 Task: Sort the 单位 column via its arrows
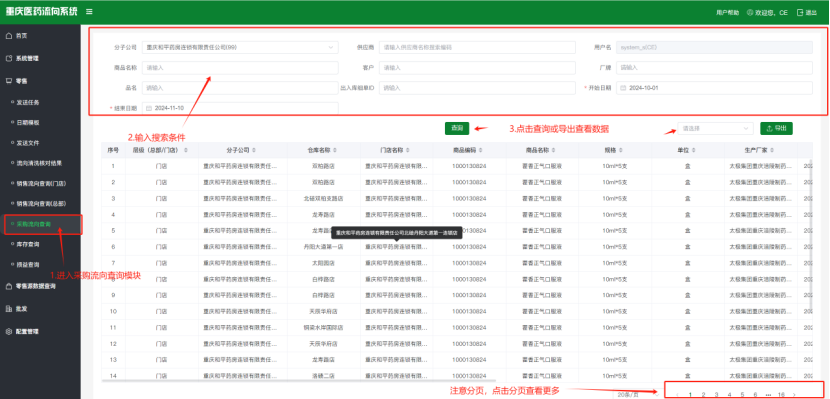[693, 150]
